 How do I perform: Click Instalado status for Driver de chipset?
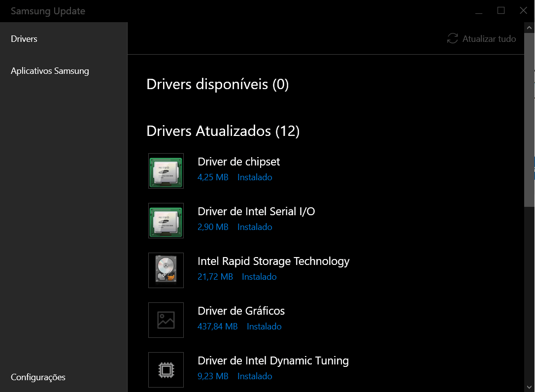click(x=255, y=177)
